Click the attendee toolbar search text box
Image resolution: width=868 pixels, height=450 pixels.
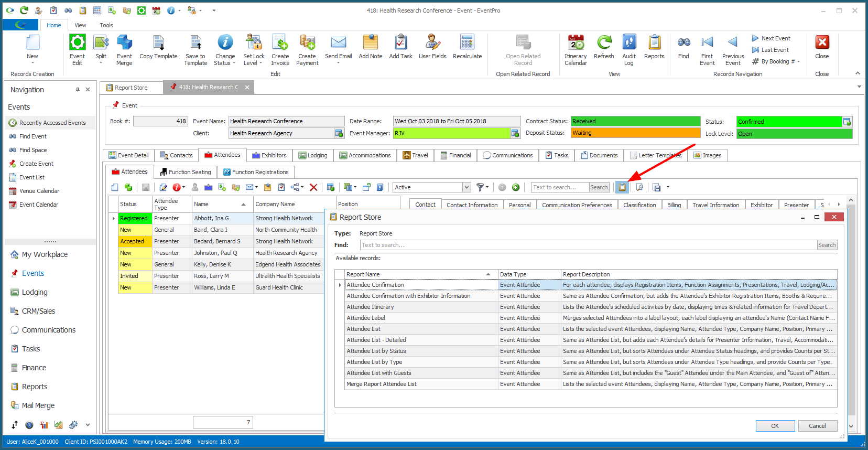pyautogui.click(x=560, y=187)
